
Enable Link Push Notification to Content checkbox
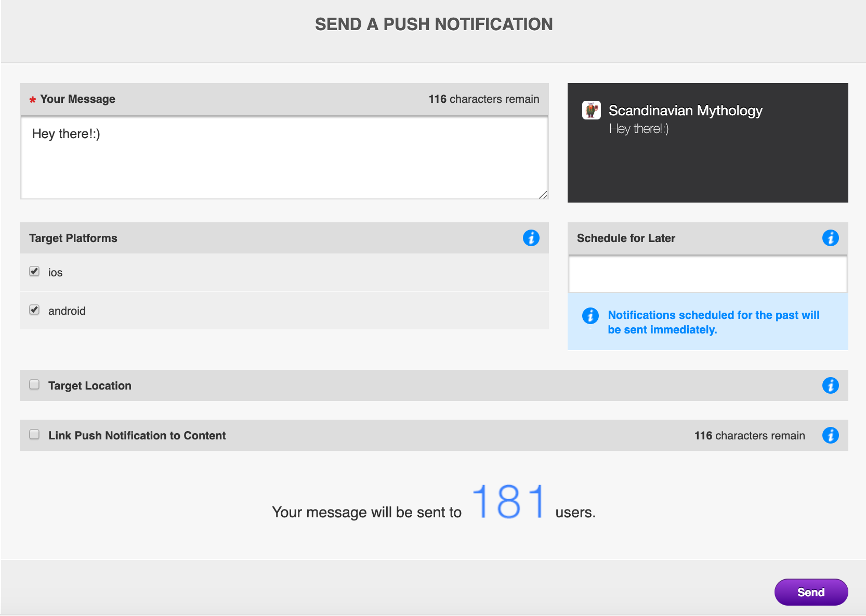tap(34, 434)
